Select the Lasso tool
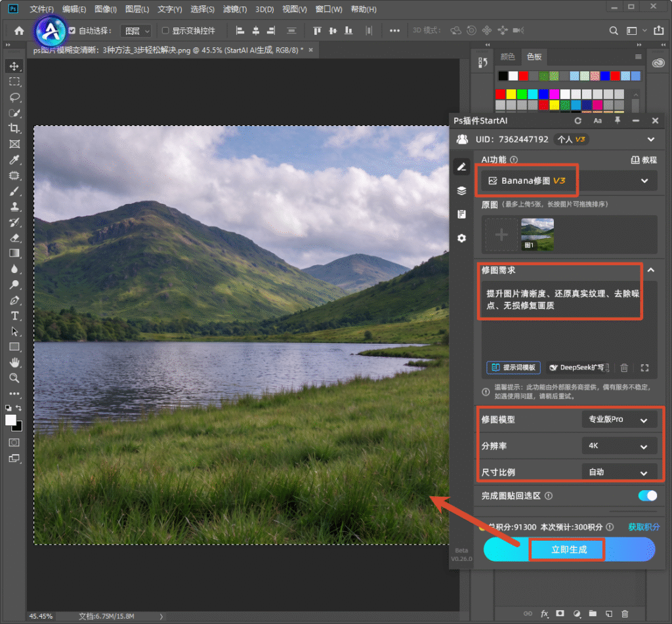This screenshot has width=672, height=624. click(x=14, y=97)
